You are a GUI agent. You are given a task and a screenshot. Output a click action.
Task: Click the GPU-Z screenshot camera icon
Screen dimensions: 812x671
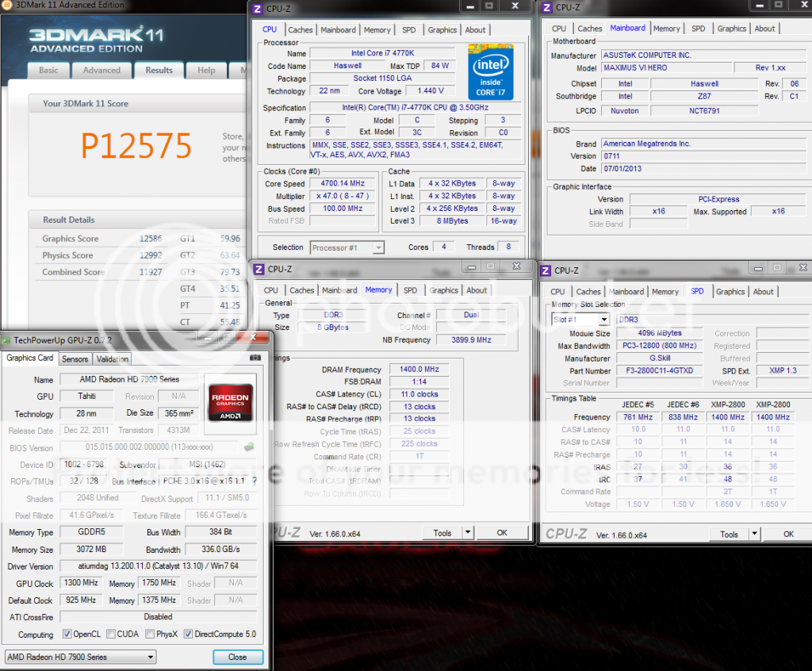pos(255,359)
